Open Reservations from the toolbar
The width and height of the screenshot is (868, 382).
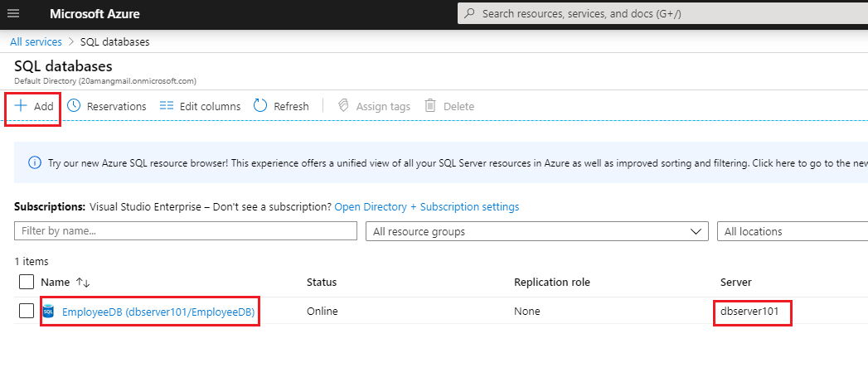pos(107,106)
